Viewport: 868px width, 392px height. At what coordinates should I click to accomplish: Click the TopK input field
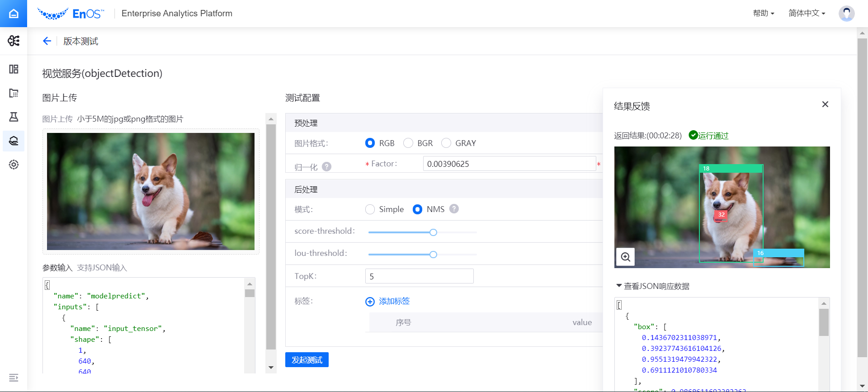[419, 276]
